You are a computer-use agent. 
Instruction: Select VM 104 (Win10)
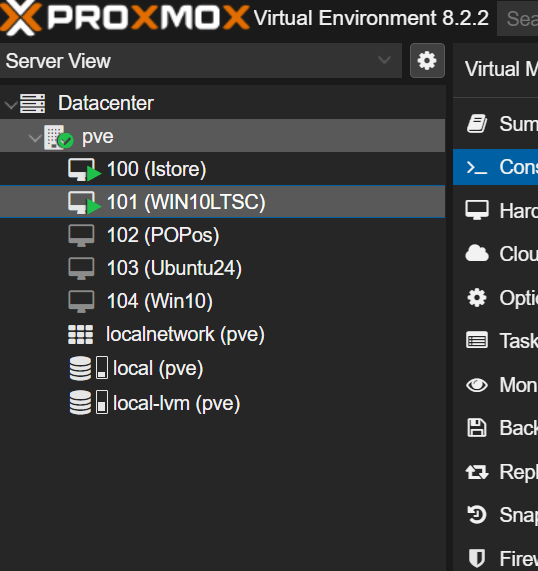tap(222, 301)
